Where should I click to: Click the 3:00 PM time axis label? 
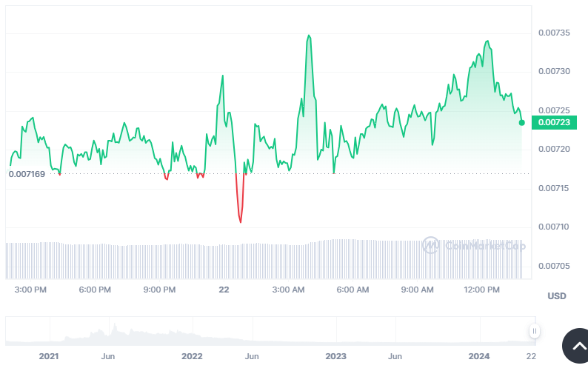pyautogui.click(x=30, y=290)
